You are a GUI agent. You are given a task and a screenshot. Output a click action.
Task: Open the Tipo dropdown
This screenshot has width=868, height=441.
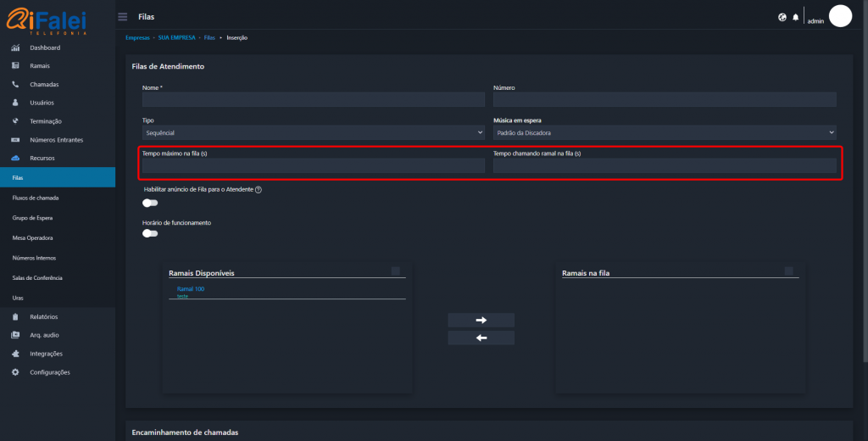point(314,133)
